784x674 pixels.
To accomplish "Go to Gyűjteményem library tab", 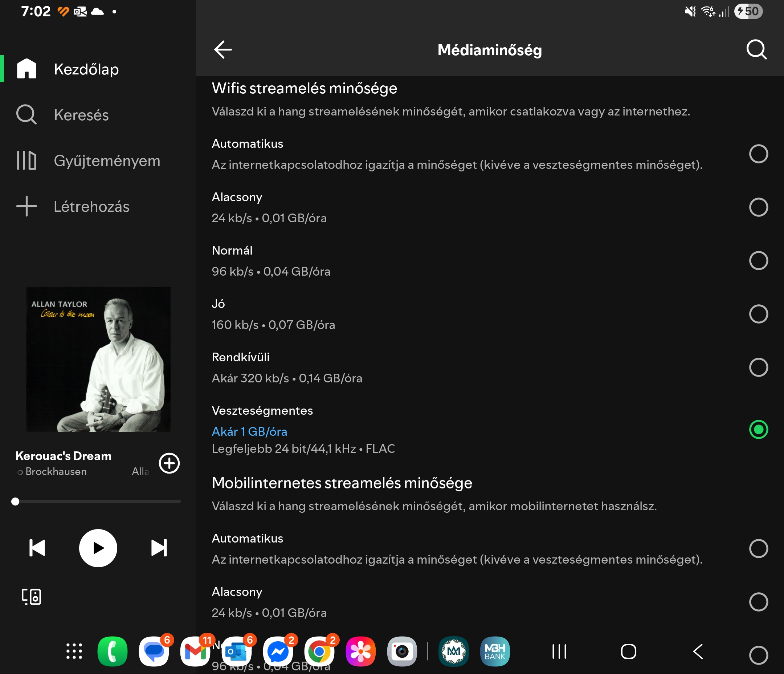I will coord(107,161).
